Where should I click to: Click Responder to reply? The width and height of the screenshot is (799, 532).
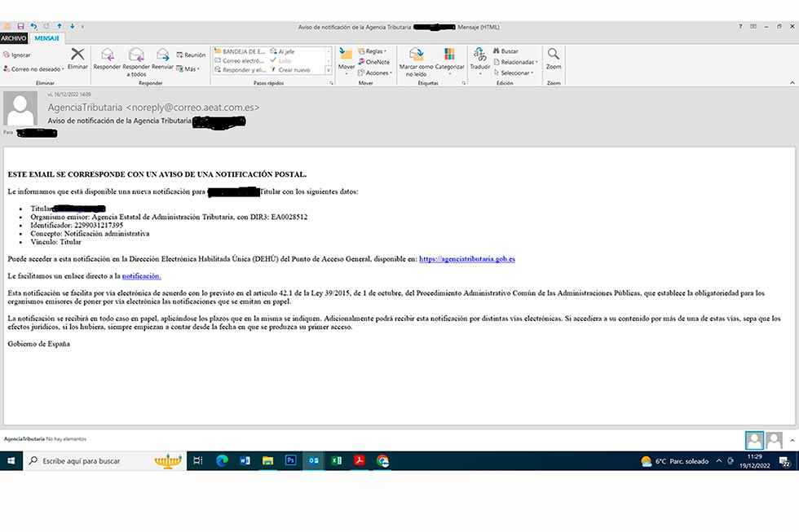coord(107,59)
